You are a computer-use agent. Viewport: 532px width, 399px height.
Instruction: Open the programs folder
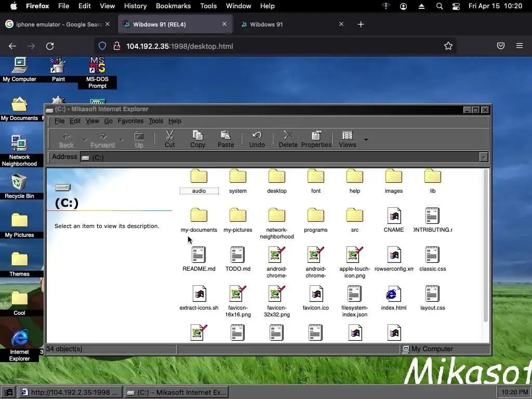315,220
